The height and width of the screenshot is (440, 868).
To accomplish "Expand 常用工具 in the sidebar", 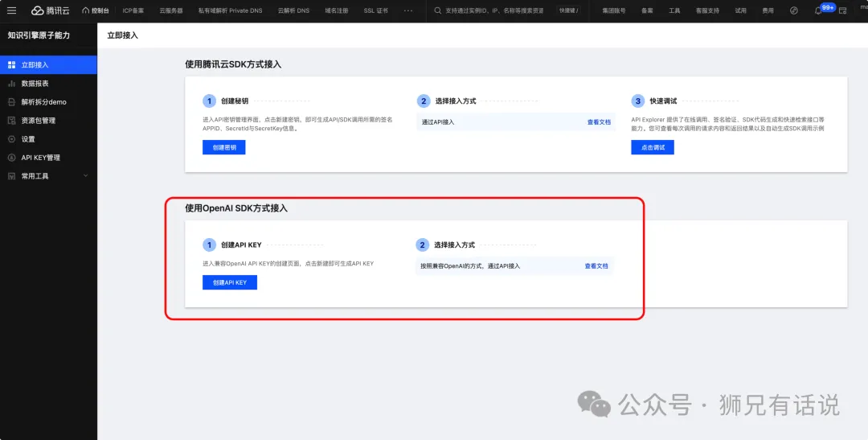I will pos(49,176).
